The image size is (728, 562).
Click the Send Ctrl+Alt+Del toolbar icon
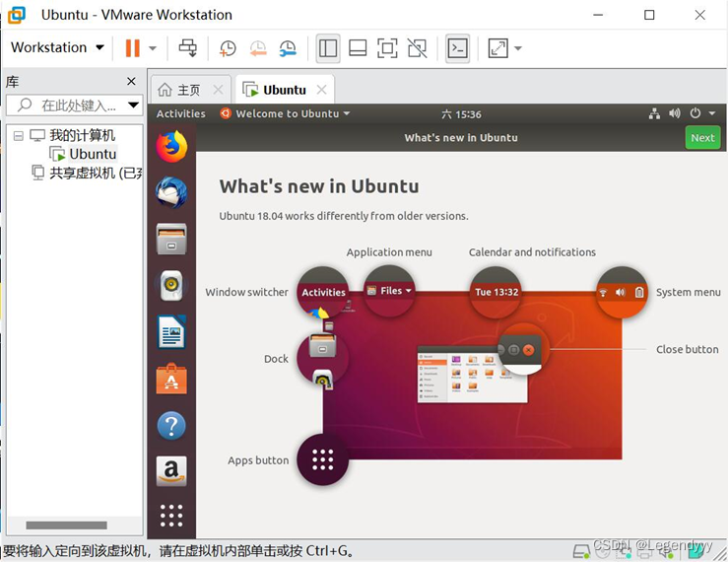pyautogui.click(x=188, y=48)
